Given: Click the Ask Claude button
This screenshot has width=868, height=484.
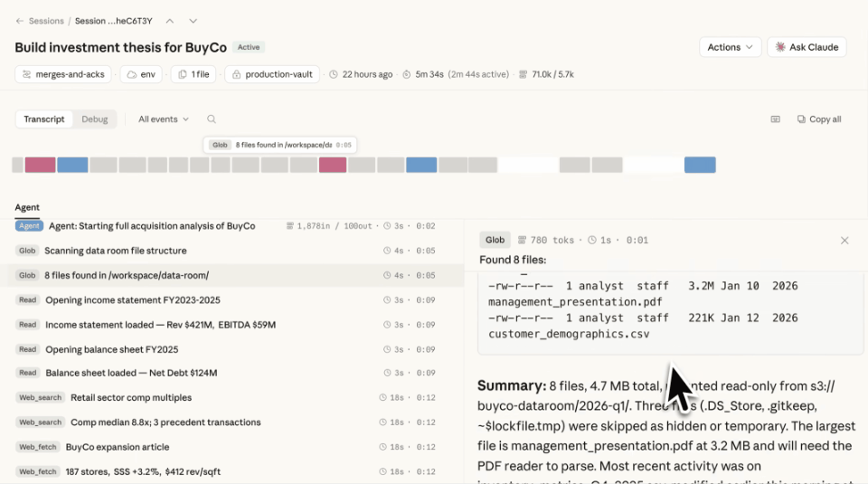Looking at the screenshot, I should click(807, 47).
